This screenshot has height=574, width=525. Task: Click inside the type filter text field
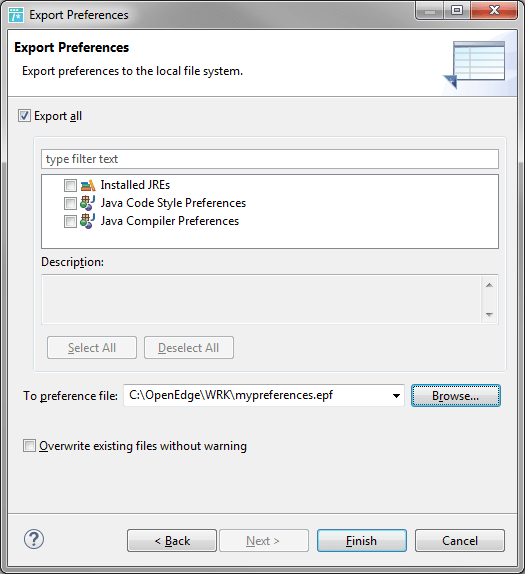pyautogui.click(x=270, y=159)
